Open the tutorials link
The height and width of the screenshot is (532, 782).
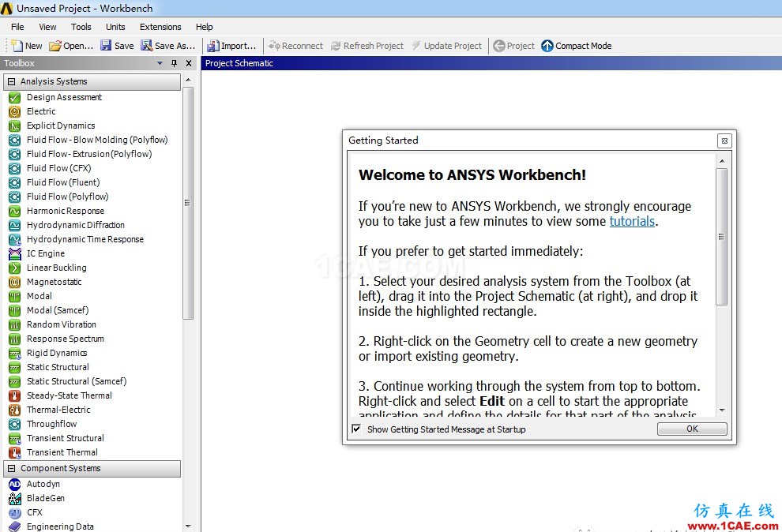coord(632,221)
